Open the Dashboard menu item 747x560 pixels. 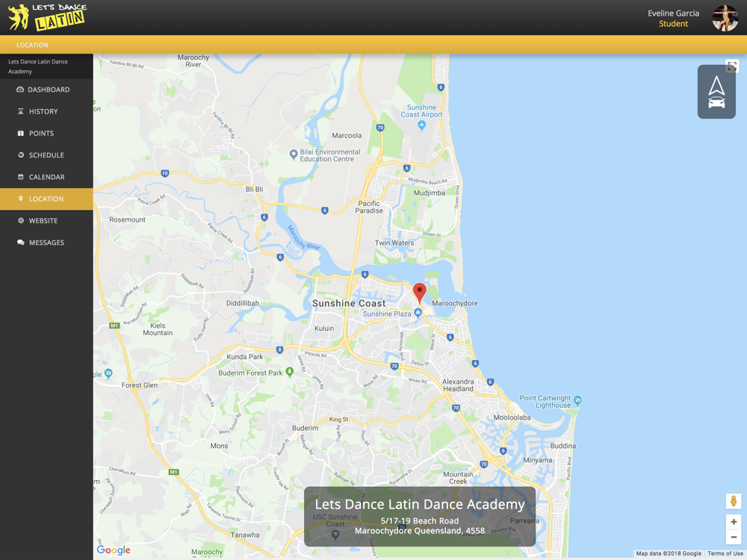click(46, 90)
